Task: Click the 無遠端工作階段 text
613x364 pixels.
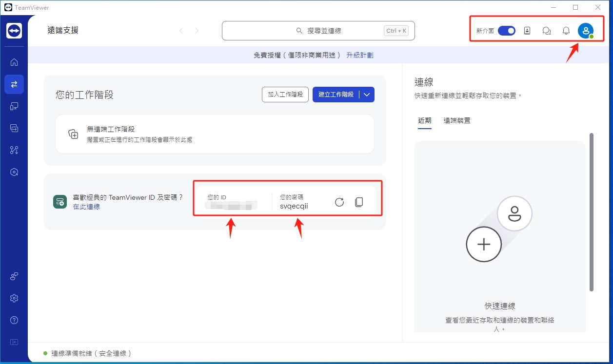Action: point(111,129)
